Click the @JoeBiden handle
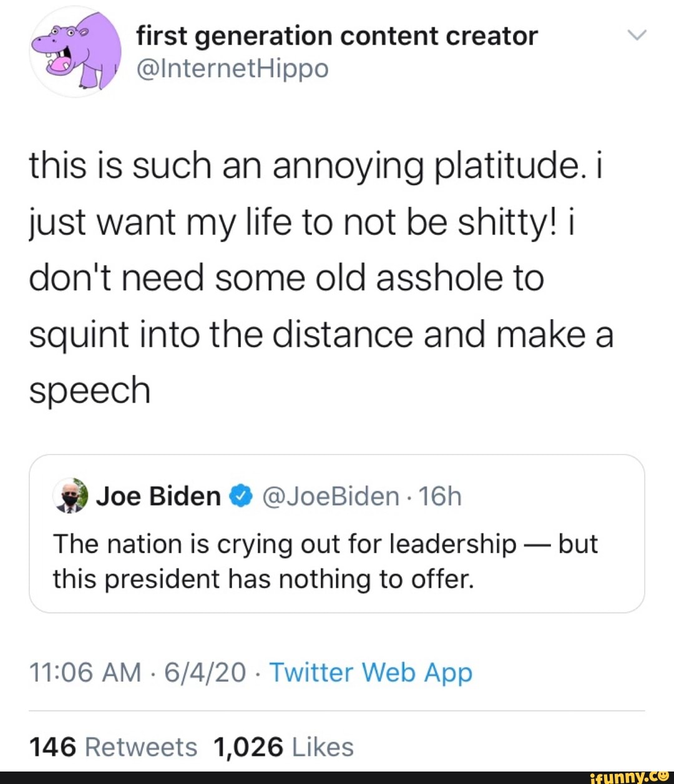The width and height of the screenshot is (674, 784). 331,496
